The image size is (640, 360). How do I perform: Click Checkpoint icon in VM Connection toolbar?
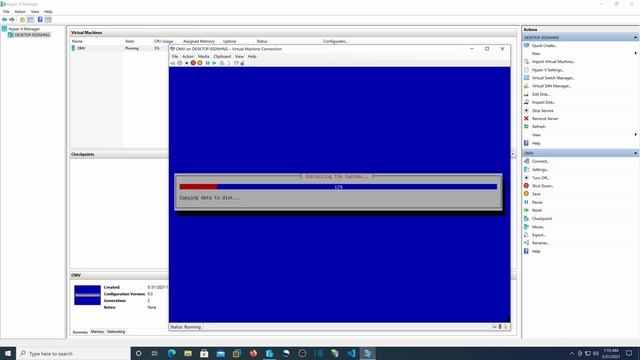point(222,63)
